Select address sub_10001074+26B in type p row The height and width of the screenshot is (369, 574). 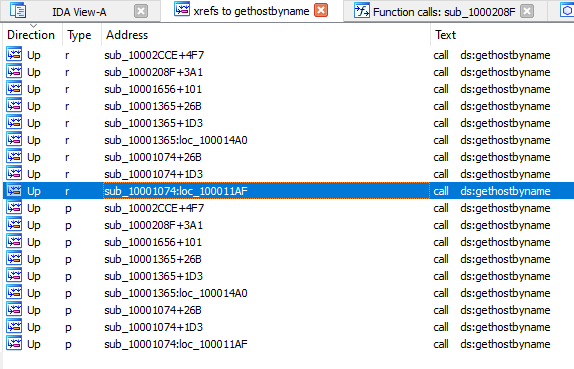(x=153, y=310)
